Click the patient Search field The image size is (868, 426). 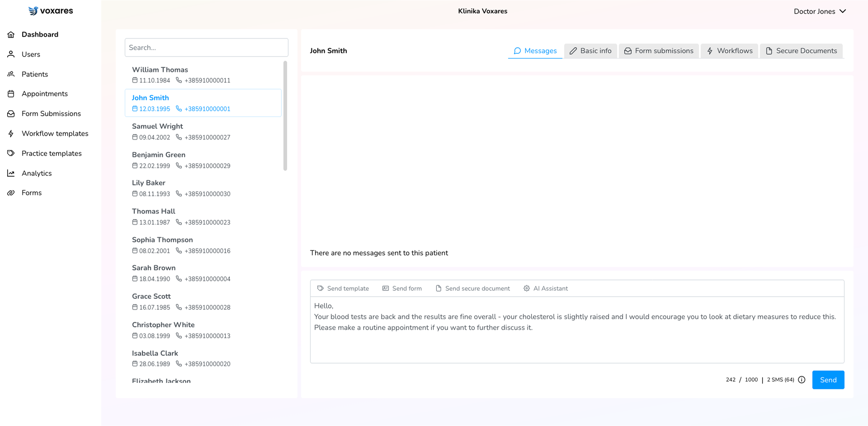206,47
